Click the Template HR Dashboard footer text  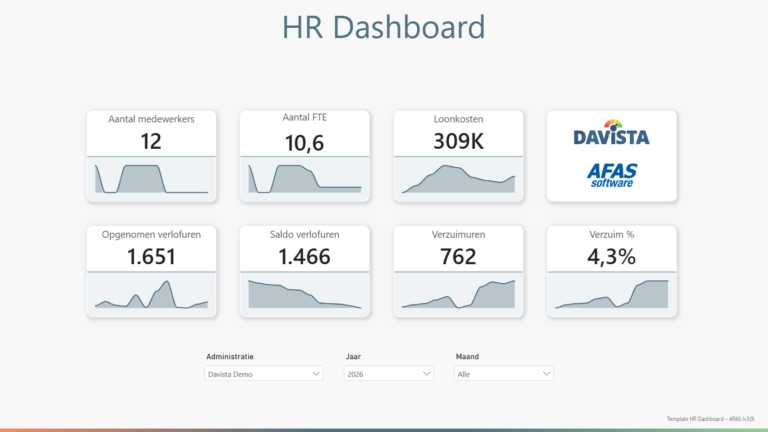click(x=710, y=419)
